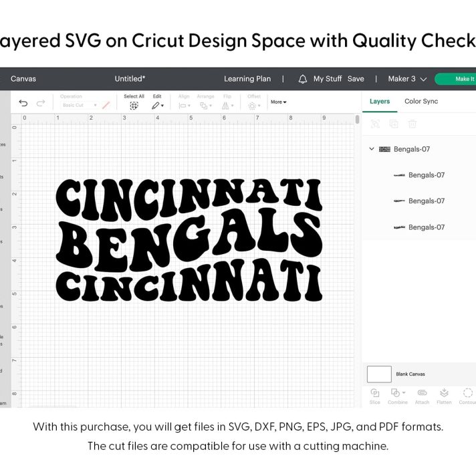Click the linetype color swatch in Operation

(x=106, y=105)
